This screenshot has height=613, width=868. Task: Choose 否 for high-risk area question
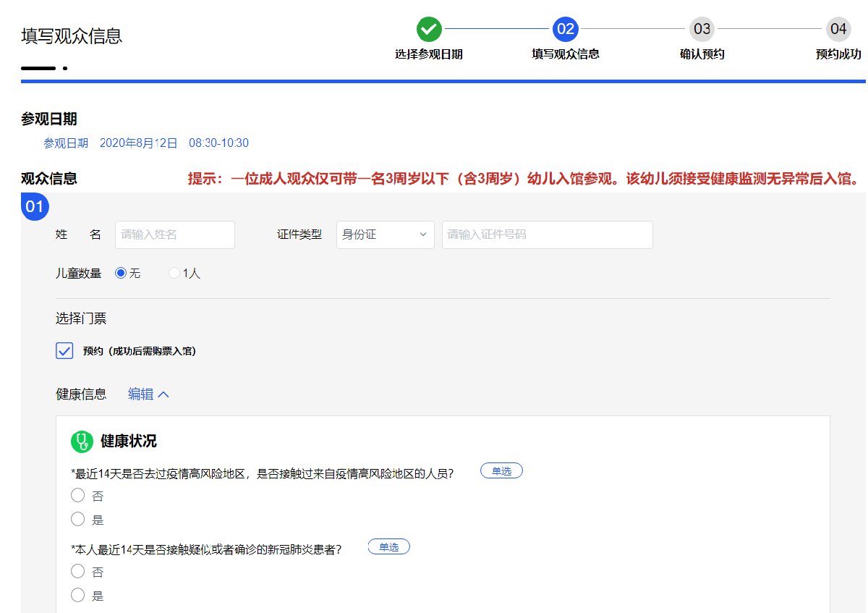(x=78, y=496)
